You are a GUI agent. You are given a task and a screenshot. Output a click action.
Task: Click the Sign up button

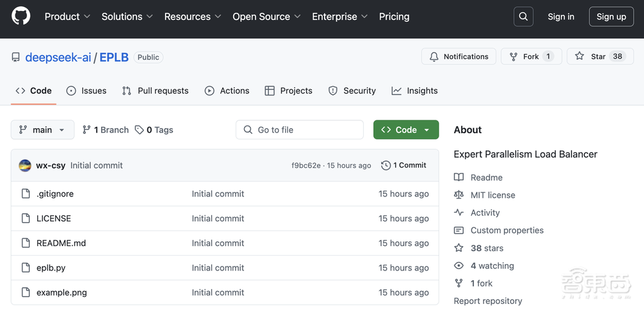[x=611, y=17]
